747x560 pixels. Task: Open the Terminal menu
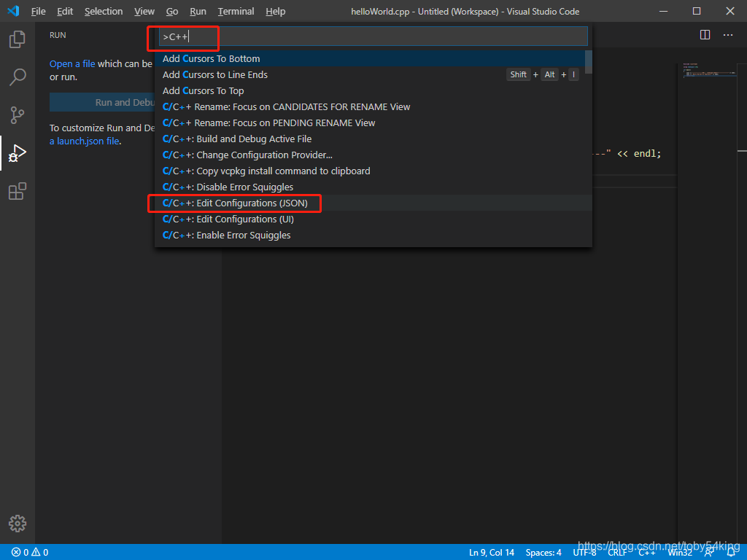(236, 11)
